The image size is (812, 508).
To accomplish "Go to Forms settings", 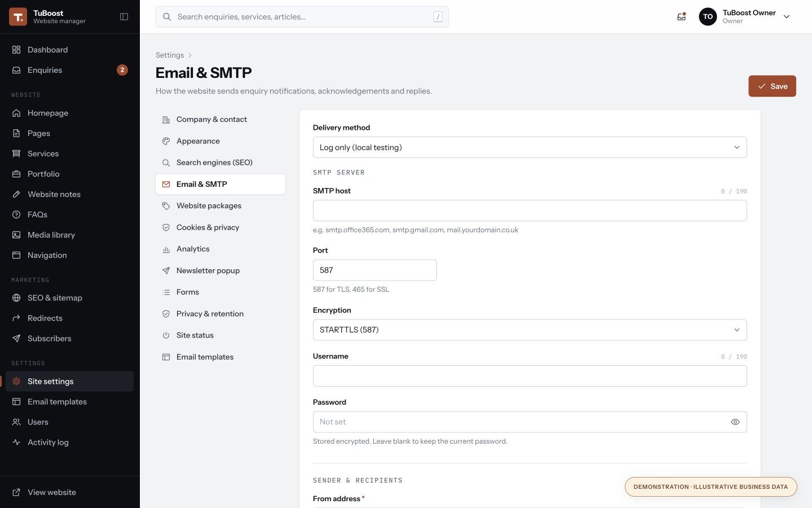I will pyautogui.click(x=220, y=292).
